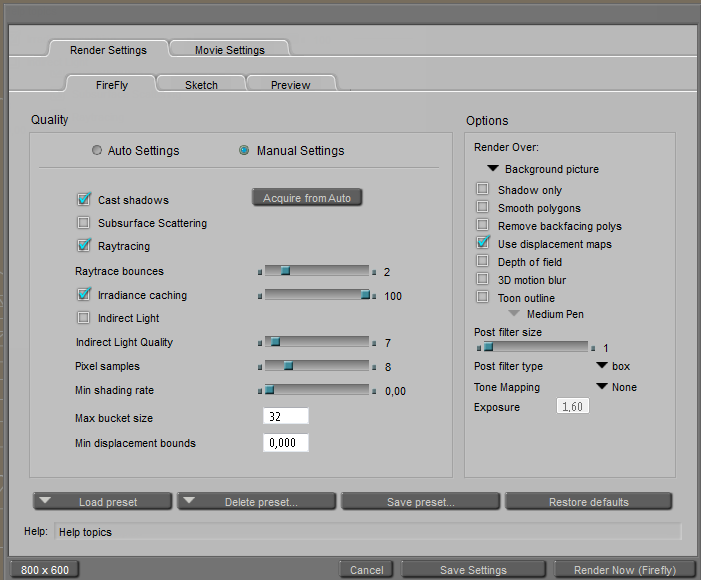Screen dimensions: 701x580
Task: Open the Render Over Background picture dropdown
Action: point(493,169)
